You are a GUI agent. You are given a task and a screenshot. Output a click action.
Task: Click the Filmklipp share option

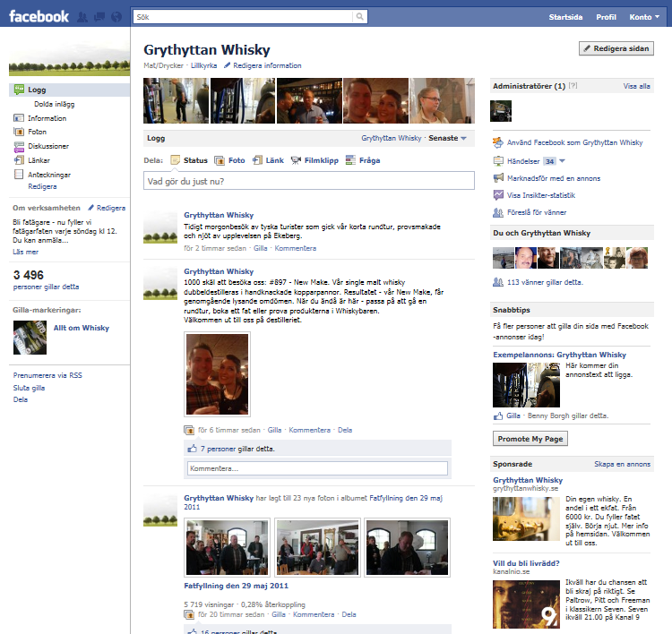click(x=314, y=160)
